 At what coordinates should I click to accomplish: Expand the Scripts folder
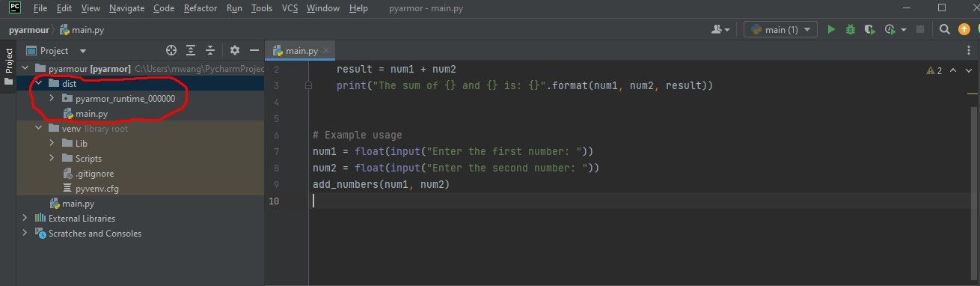point(51,158)
